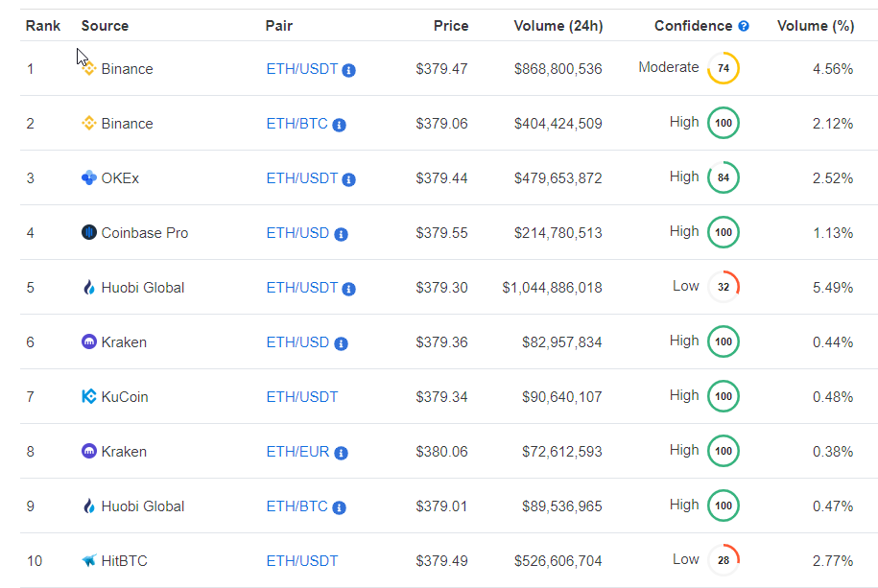Viewport: 878px width, 588px height.
Task: Open Kraken ETH/EUR pair link
Action: [297, 452]
